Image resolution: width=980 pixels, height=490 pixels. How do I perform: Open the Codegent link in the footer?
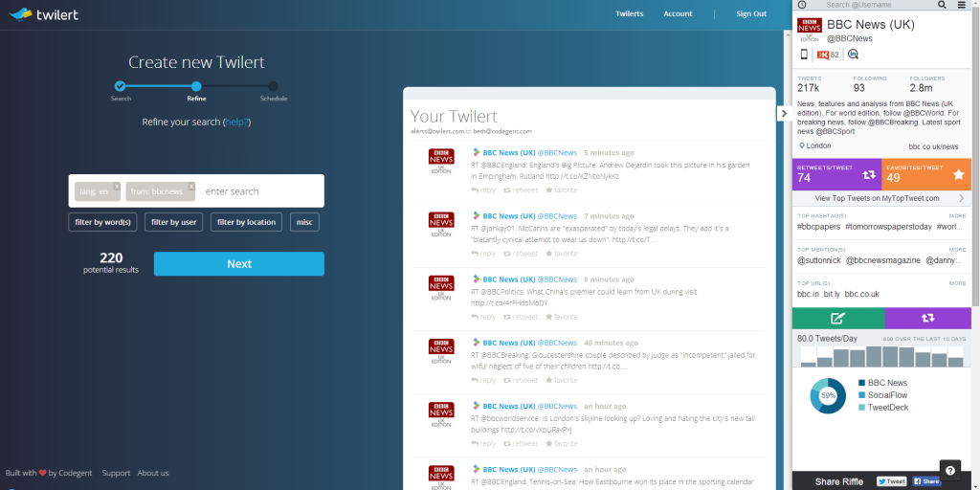[75, 473]
